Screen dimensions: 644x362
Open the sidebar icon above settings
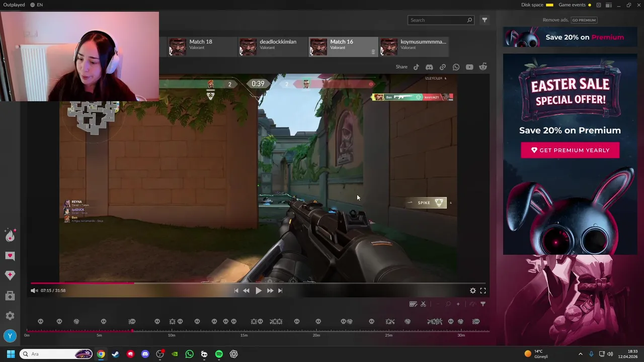(10, 296)
